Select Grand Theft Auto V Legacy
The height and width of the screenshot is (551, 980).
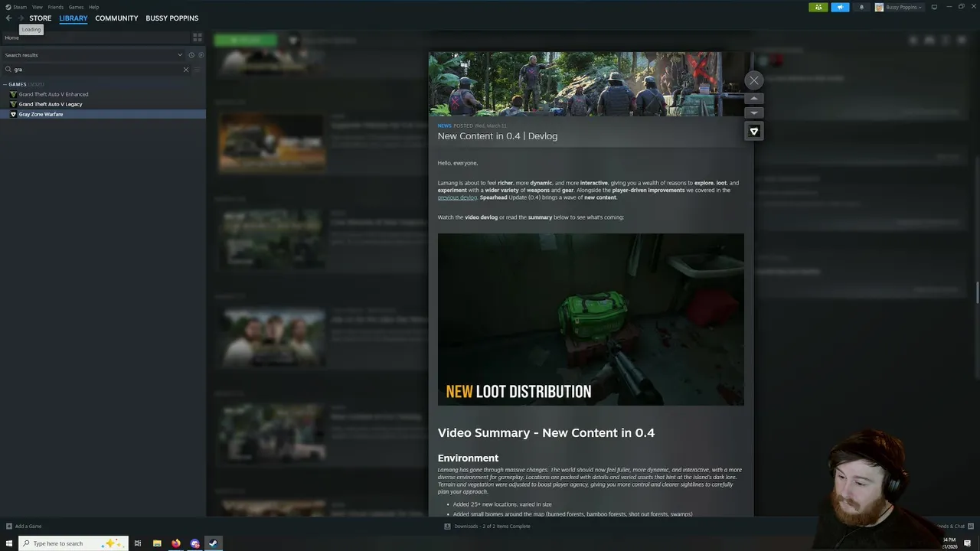coord(51,104)
